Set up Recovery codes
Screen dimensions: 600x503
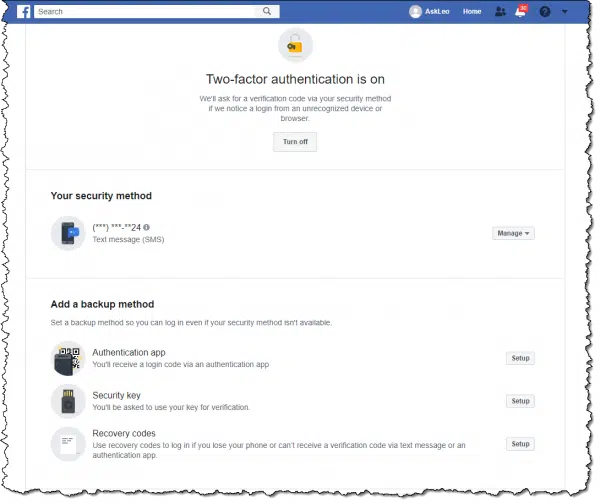pyautogui.click(x=520, y=444)
